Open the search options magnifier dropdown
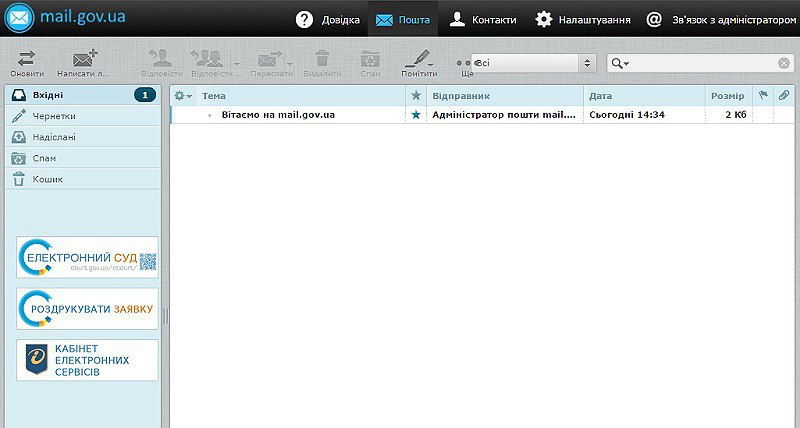Image resolution: width=800 pixels, height=428 pixels. (620, 63)
